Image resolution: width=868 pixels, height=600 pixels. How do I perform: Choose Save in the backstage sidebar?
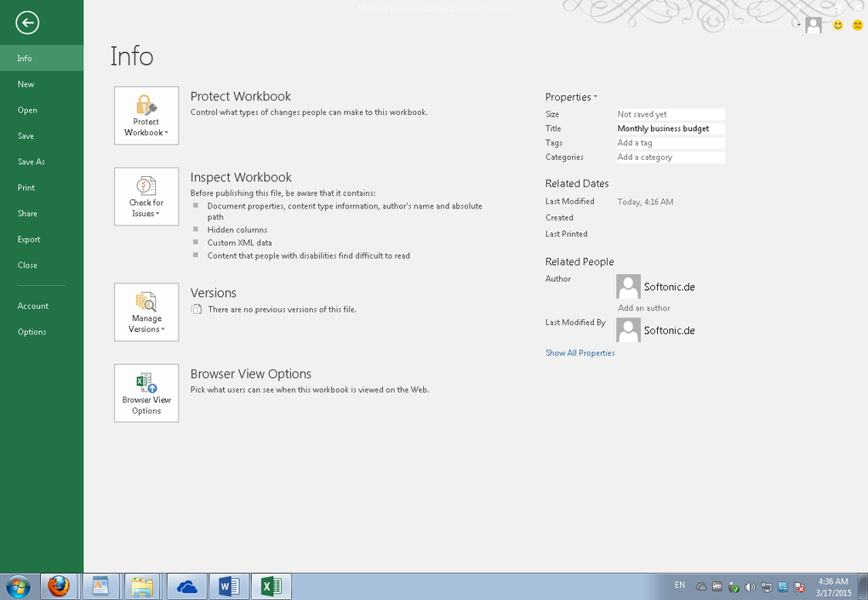point(42,135)
